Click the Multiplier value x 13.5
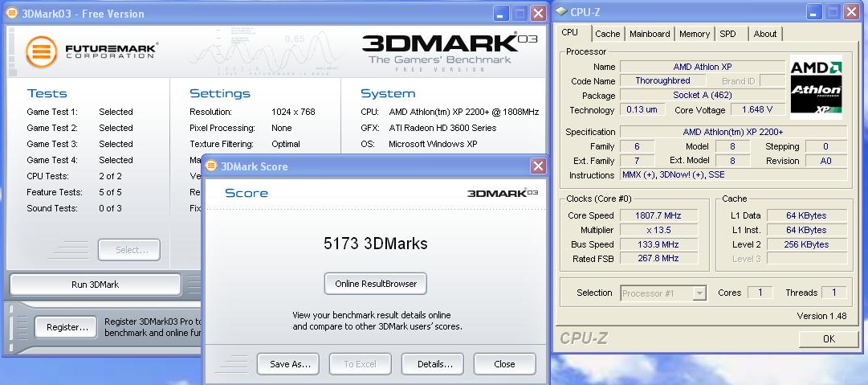868x385 pixels. 658,230
